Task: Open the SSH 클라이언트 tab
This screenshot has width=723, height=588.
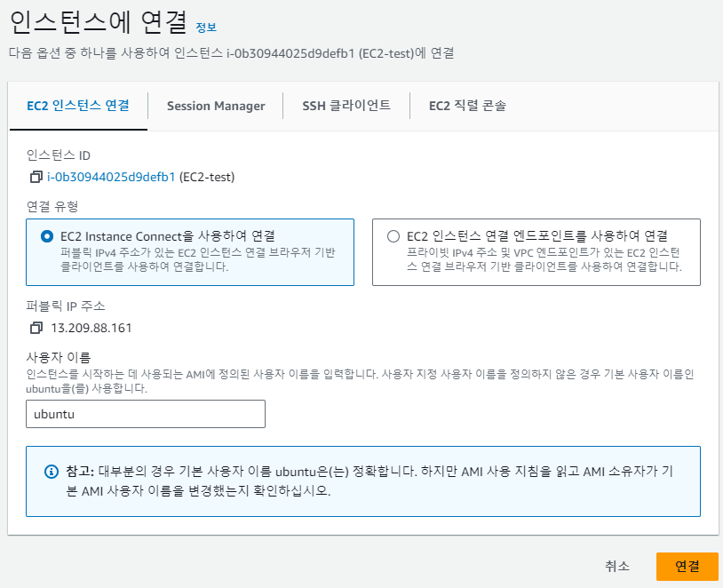Action: [346, 106]
